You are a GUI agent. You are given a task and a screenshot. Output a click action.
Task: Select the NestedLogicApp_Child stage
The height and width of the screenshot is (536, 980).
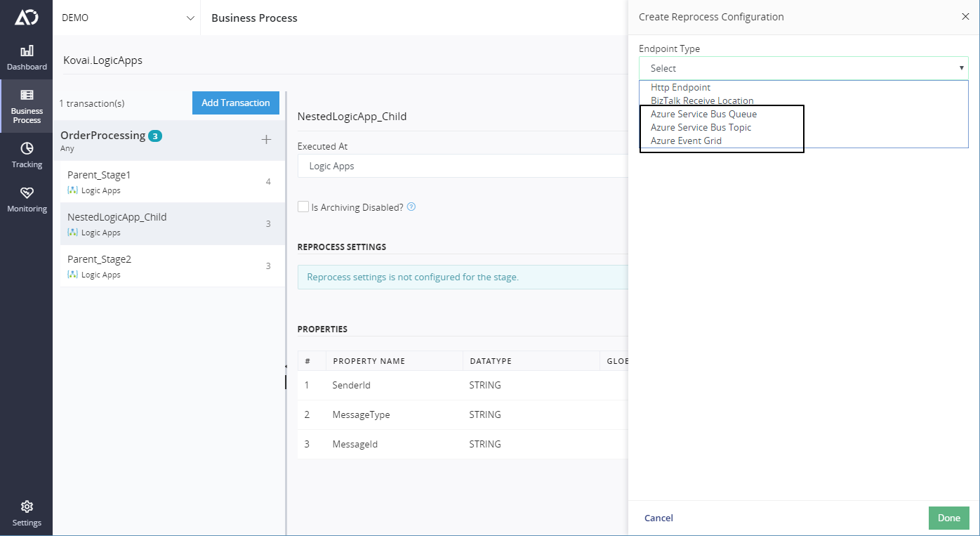coord(173,224)
